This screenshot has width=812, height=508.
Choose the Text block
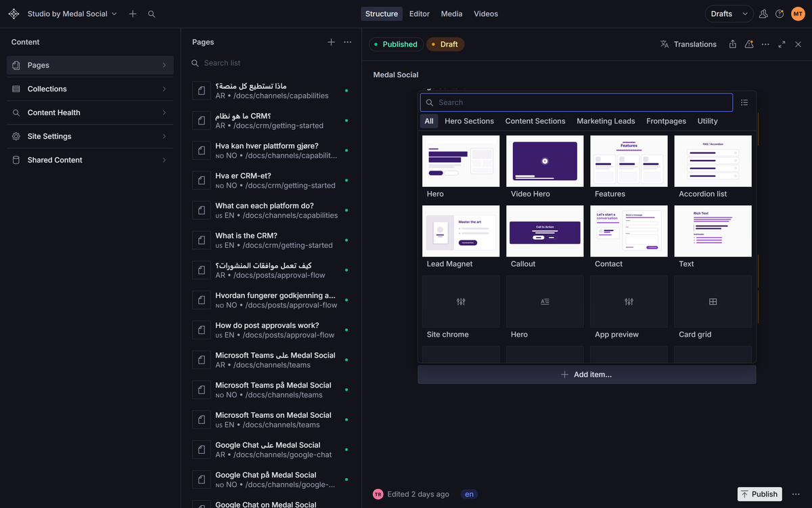click(713, 238)
